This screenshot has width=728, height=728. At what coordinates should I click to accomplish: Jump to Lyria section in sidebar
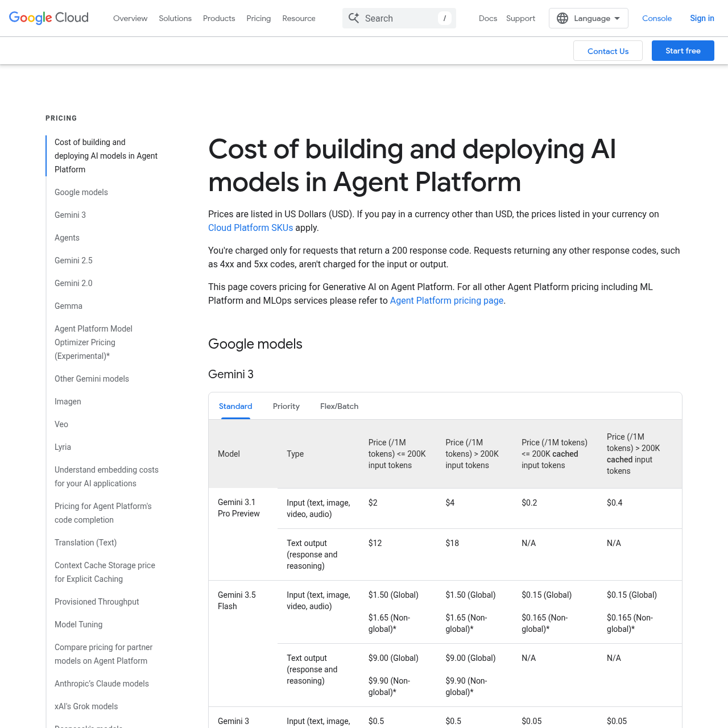tap(63, 447)
